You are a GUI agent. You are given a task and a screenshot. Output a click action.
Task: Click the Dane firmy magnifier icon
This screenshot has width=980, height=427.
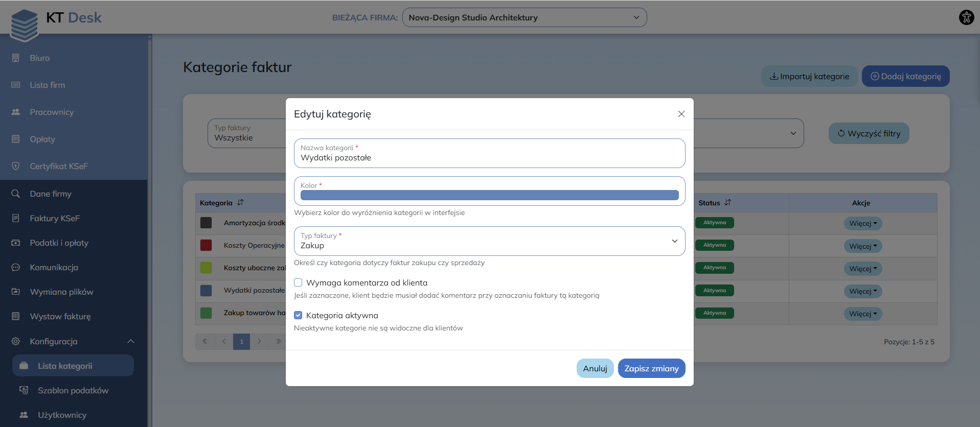point(16,194)
